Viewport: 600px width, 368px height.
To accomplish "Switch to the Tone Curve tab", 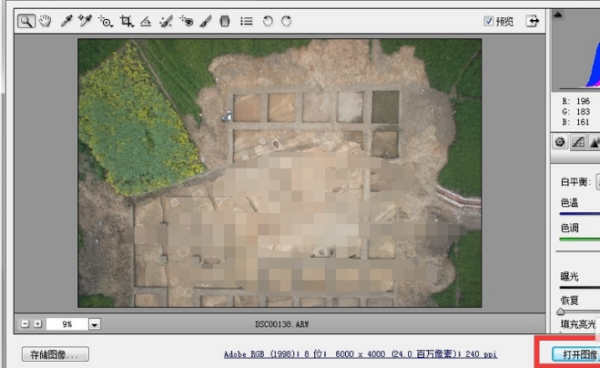I will click(578, 142).
